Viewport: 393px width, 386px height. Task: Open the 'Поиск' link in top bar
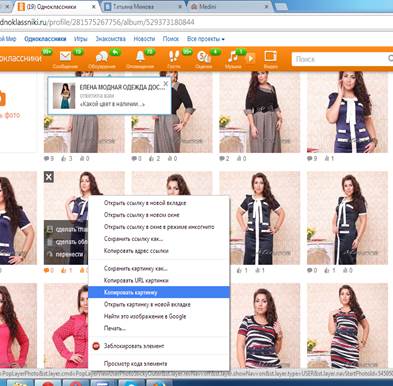[171, 39]
